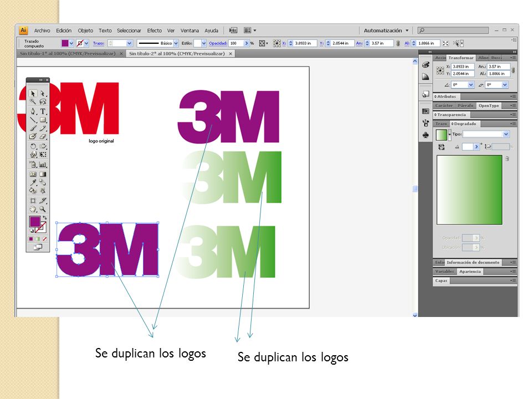Open the stroke color dropdown in control bar
The width and height of the screenshot is (532, 399).
(86, 43)
